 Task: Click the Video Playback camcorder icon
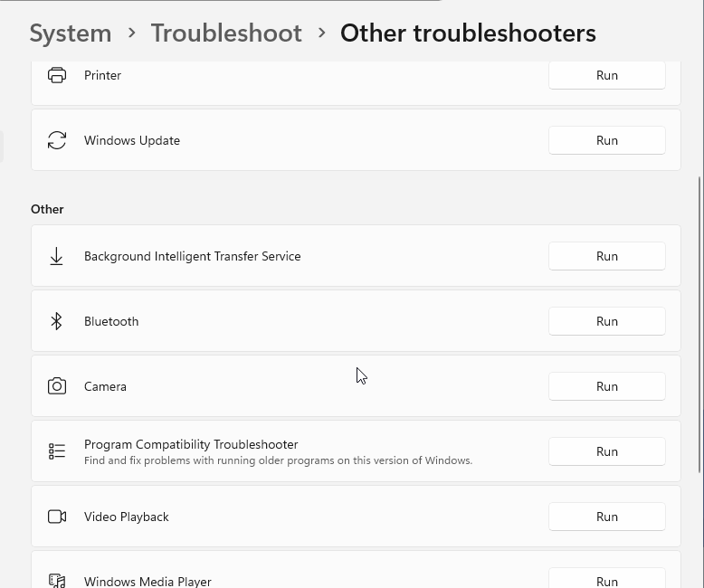tap(57, 517)
